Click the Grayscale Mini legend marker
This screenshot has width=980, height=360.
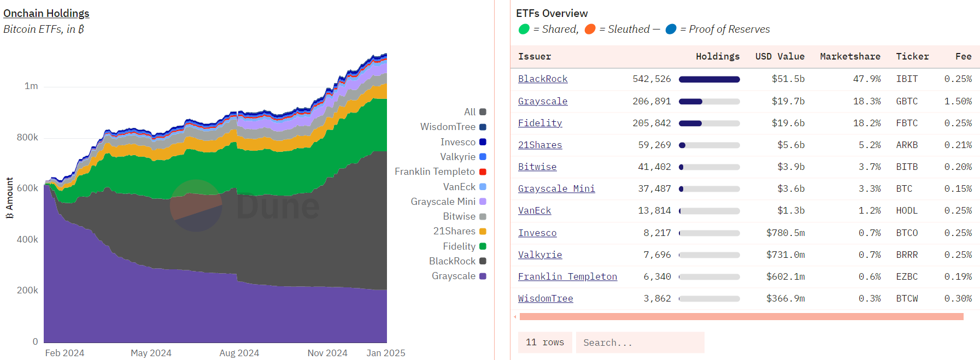[483, 202]
